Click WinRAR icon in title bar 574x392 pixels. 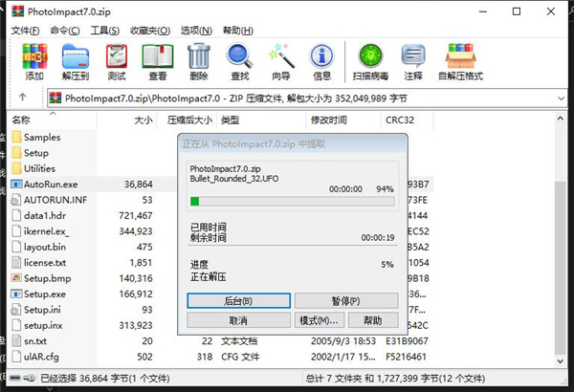tap(17, 11)
